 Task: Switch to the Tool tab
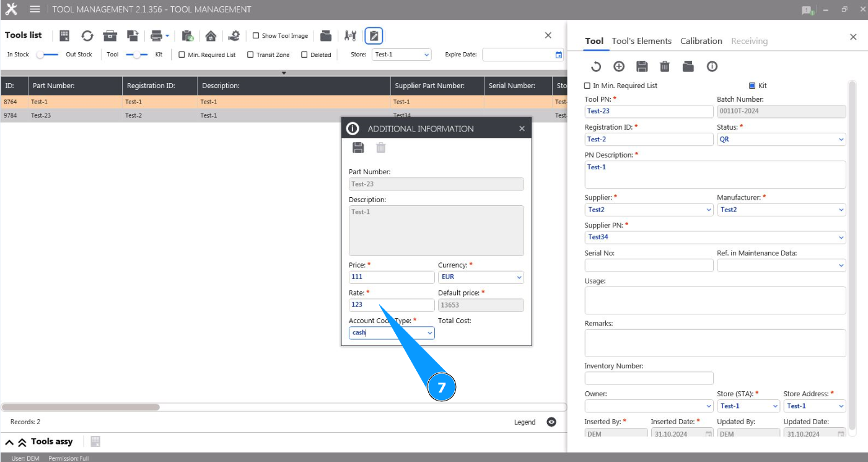[594, 41]
